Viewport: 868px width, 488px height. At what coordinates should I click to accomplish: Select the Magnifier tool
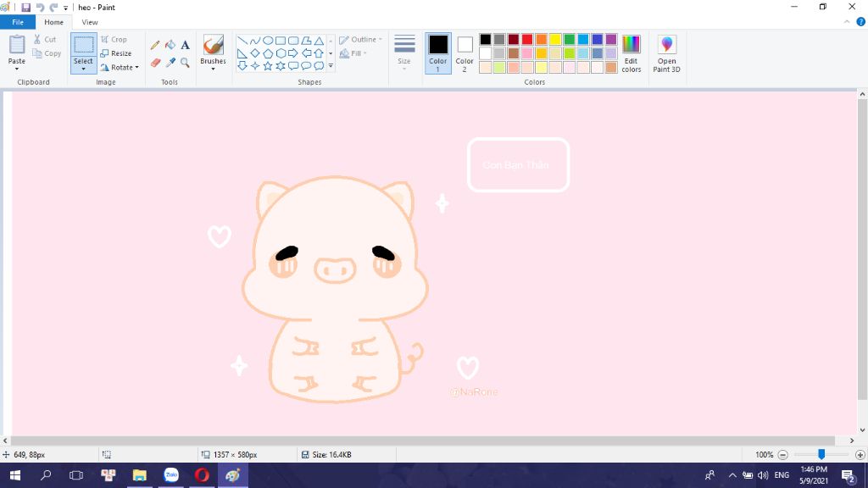tap(185, 63)
